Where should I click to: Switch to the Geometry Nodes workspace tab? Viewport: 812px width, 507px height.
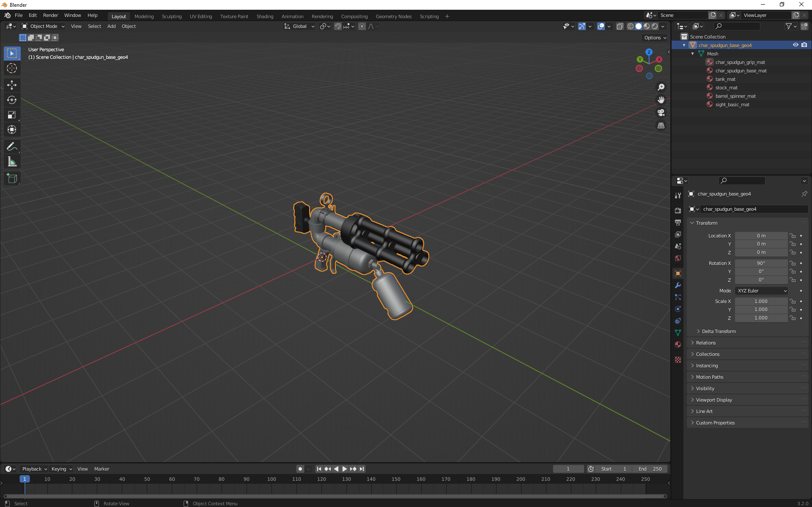pos(393,17)
